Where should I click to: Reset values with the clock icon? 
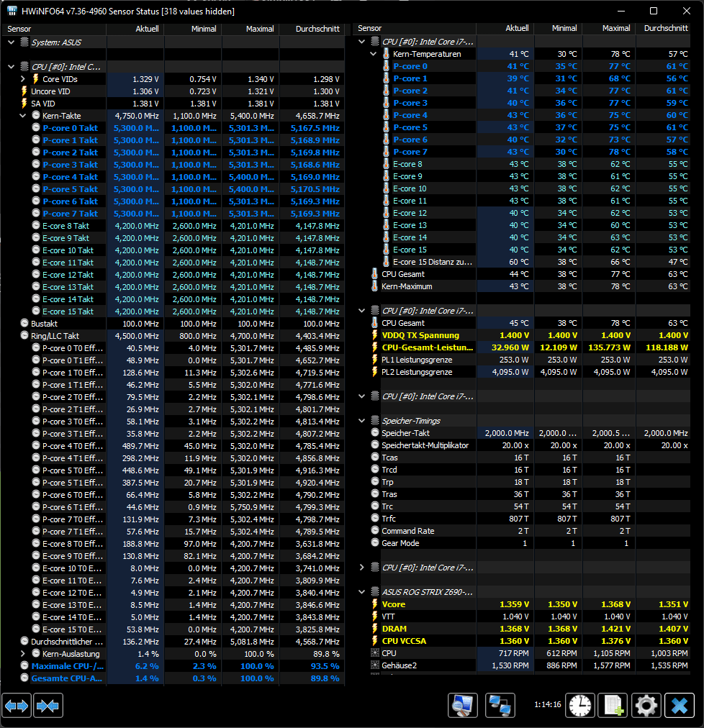(x=579, y=706)
